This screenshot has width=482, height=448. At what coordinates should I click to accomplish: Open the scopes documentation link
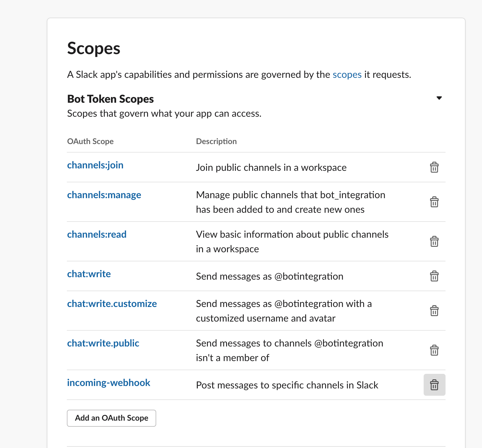tap(347, 75)
